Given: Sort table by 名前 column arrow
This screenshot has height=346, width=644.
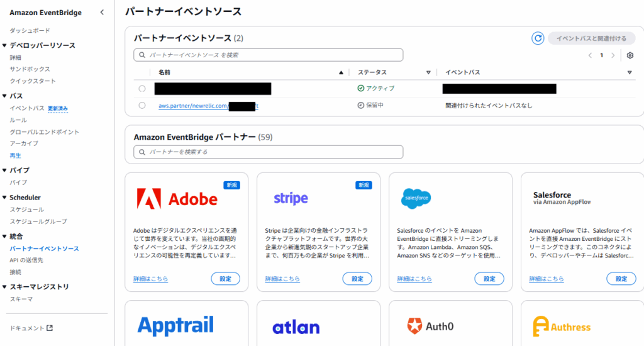Looking at the screenshot, I should (x=341, y=72).
